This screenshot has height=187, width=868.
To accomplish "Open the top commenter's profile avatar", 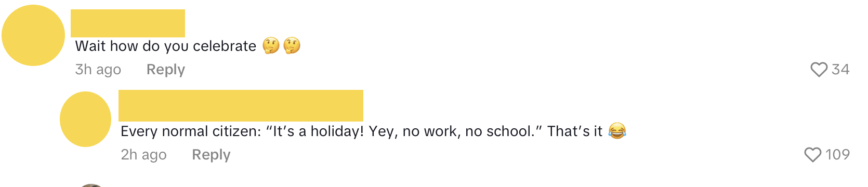I will click(33, 35).
